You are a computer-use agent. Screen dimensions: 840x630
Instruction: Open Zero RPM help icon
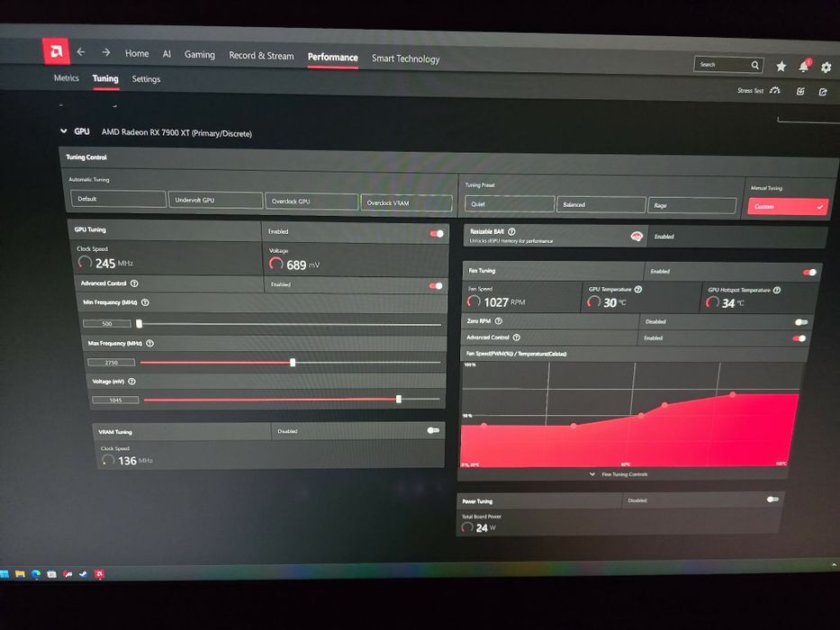pyautogui.click(x=498, y=321)
